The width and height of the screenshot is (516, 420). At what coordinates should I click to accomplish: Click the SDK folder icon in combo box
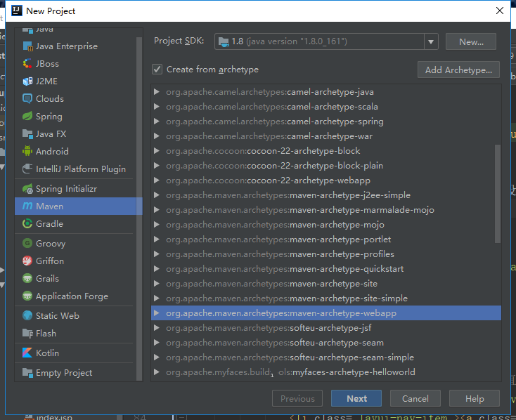(x=224, y=41)
